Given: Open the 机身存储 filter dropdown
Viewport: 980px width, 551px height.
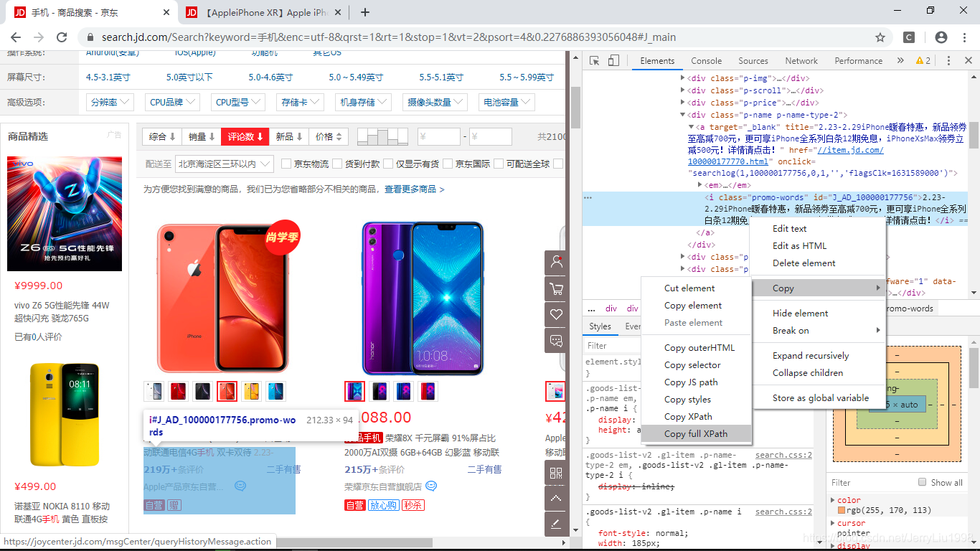Looking at the screenshot, I should pyautogui.click(x=363, y=103).
